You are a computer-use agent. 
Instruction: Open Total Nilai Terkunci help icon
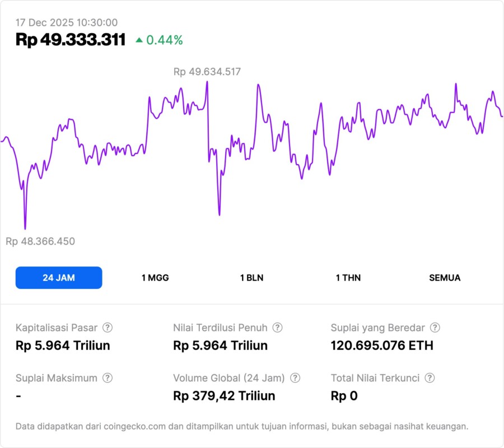pos(430,378)
